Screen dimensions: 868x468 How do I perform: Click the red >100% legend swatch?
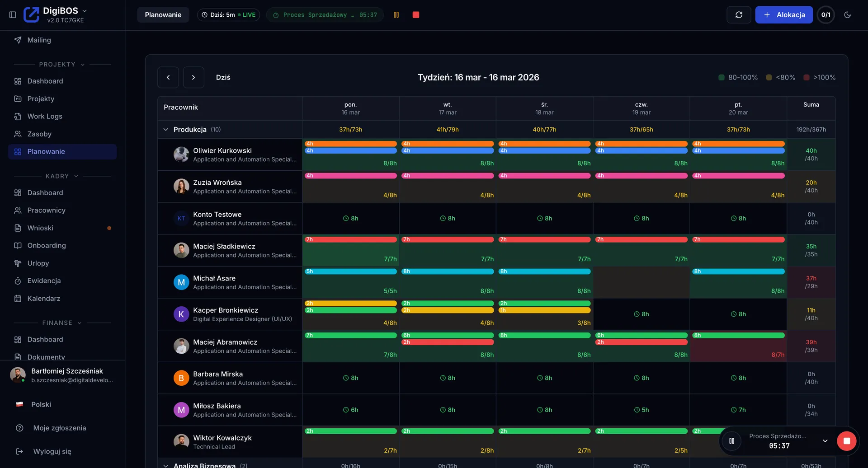tap(807, 77)
